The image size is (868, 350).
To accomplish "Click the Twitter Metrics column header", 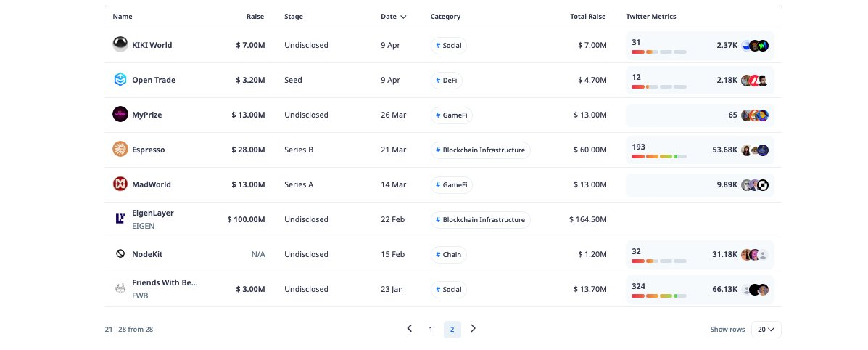I will point(651,17).
